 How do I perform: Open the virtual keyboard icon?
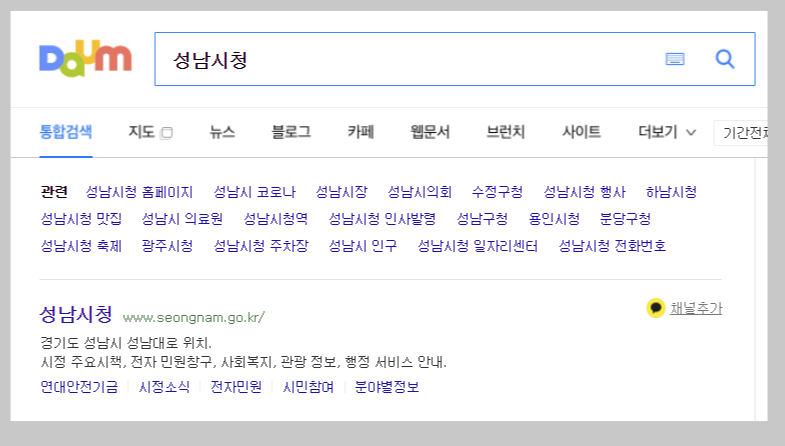coord(675,59)
